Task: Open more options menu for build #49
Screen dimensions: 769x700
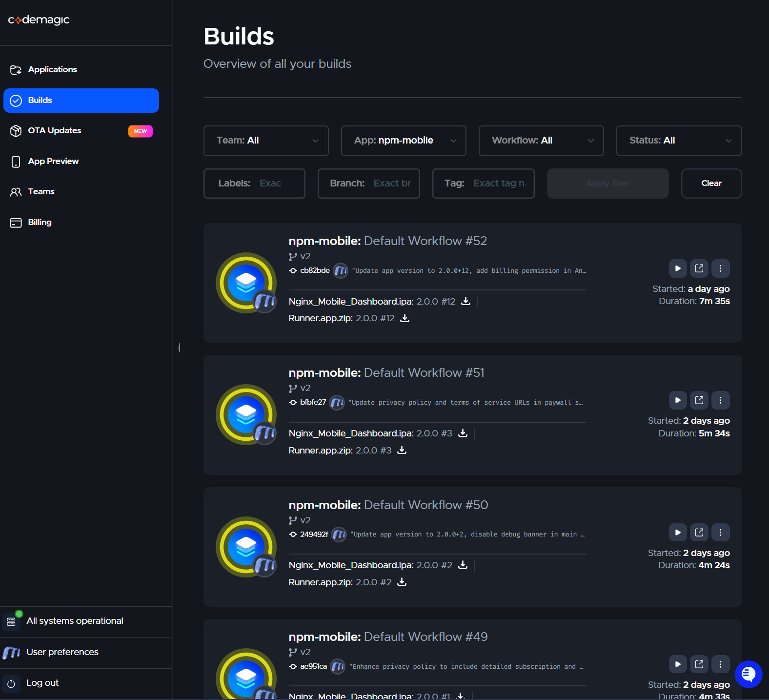Action: 721,664
